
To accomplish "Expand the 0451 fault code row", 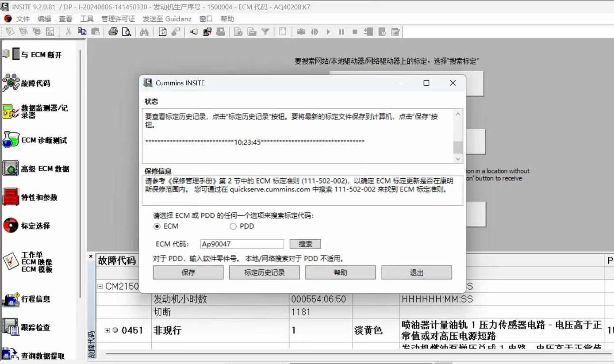I will click(x=107, y=330).
